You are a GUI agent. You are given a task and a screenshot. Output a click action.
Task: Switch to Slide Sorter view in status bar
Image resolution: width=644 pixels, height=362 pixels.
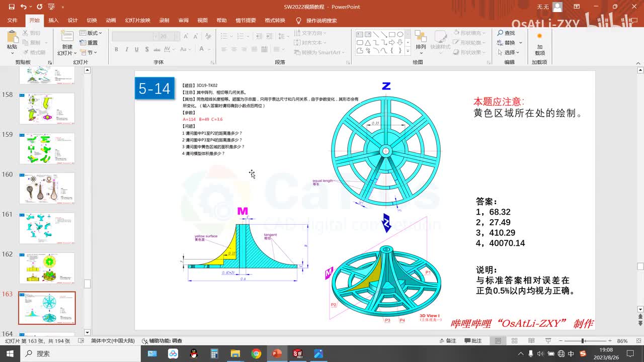click(x=513, y=341)
